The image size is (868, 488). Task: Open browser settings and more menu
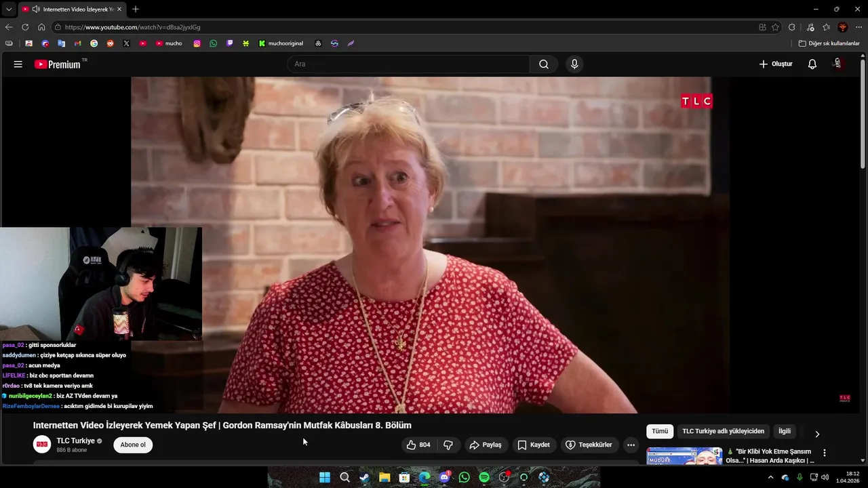859,27
